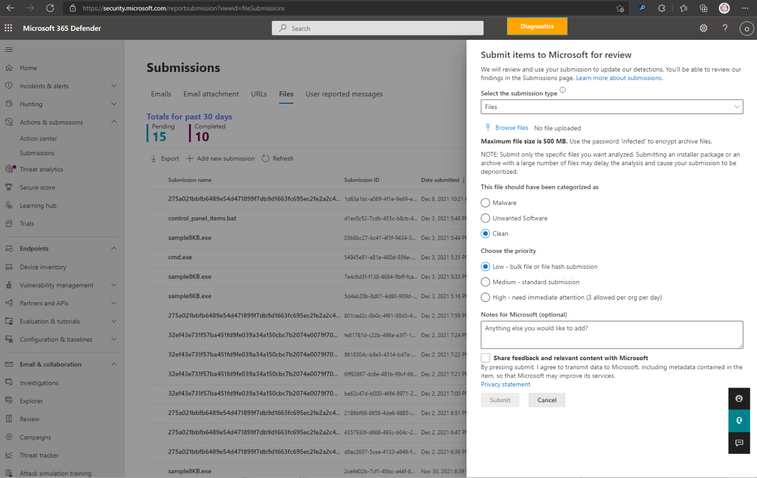Screen dimensions: 757x478
Task: Switch to the Files tab
Action: coord(286,94)
